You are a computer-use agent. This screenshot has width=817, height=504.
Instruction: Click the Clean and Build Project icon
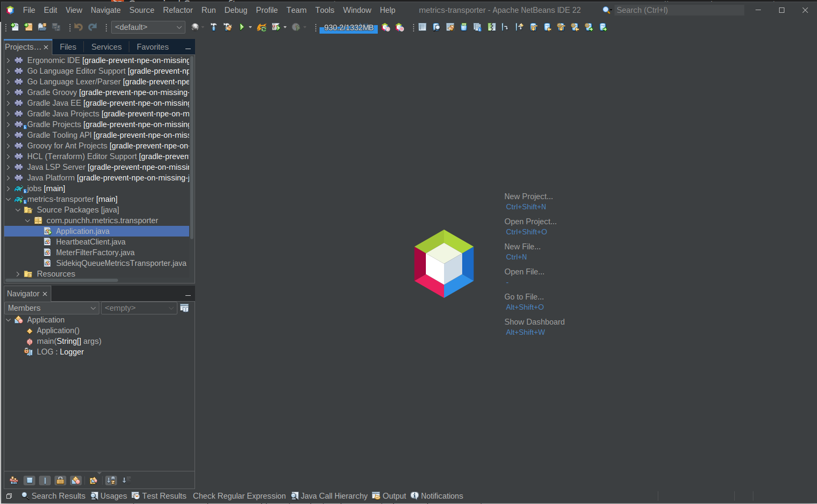coord(227,27)
